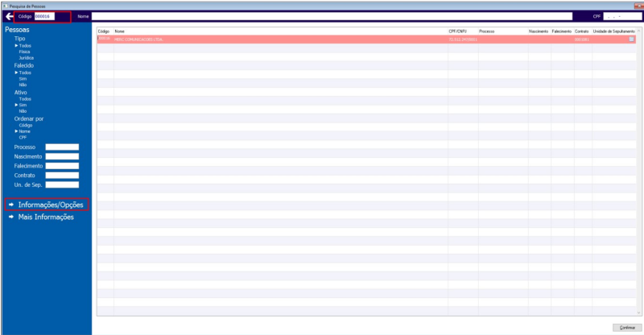Click the arrow icon before Informações/Opções

11,205
